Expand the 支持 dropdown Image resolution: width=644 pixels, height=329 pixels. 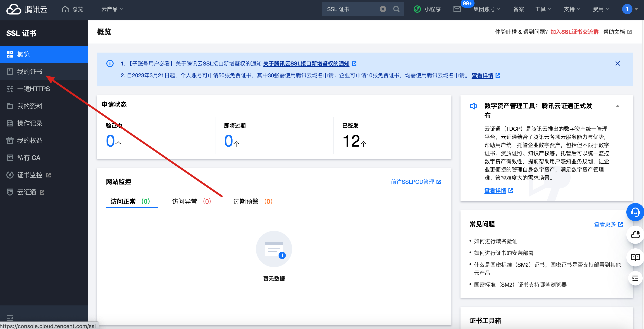(572, 9)
